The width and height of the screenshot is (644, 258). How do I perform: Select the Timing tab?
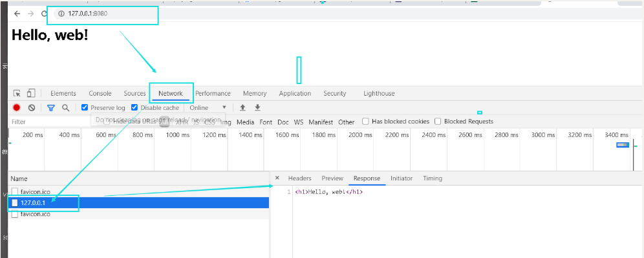click(x=433, y=178)
